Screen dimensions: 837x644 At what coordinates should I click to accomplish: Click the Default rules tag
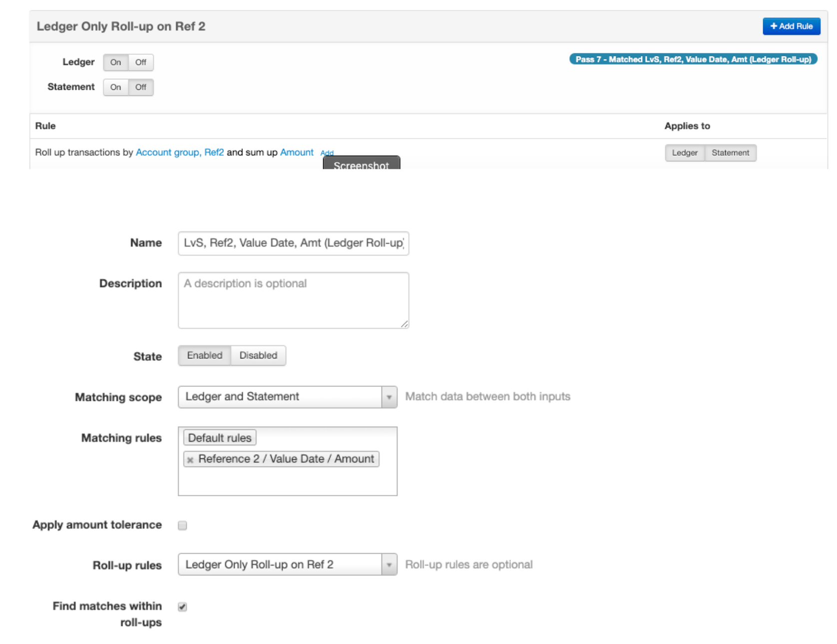tap(220, 438)
